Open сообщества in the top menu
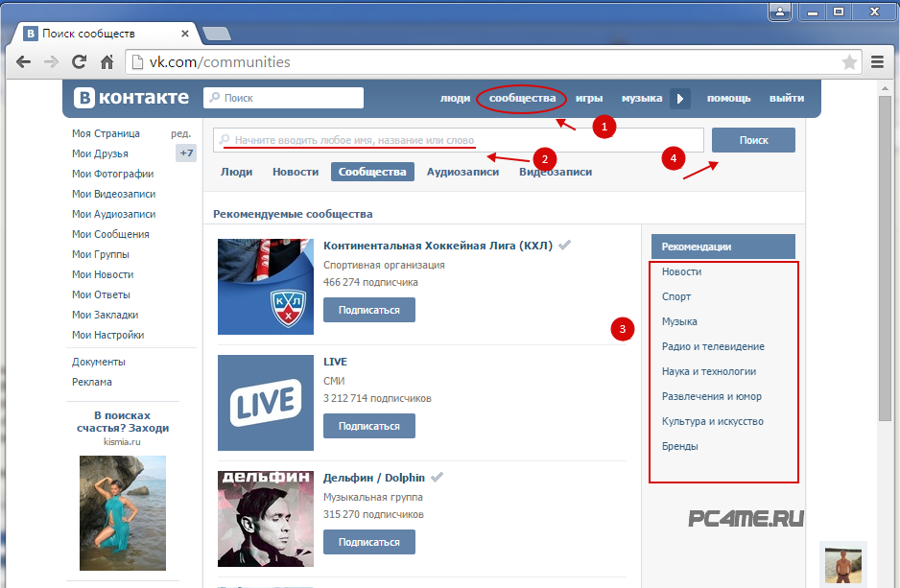Viewport: 900px width, 588px height. click(x=522, y=98)
